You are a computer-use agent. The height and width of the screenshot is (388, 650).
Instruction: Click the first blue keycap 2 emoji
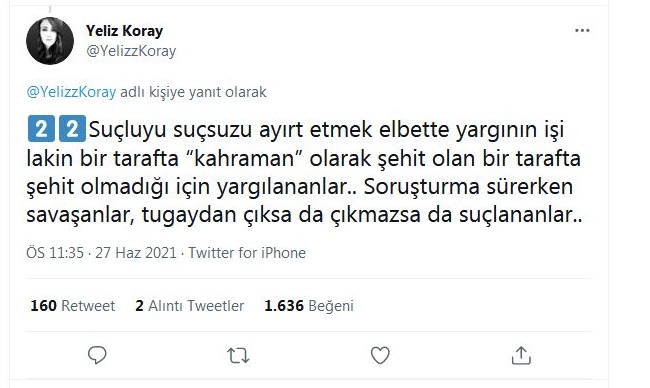[x=41, y=129]
